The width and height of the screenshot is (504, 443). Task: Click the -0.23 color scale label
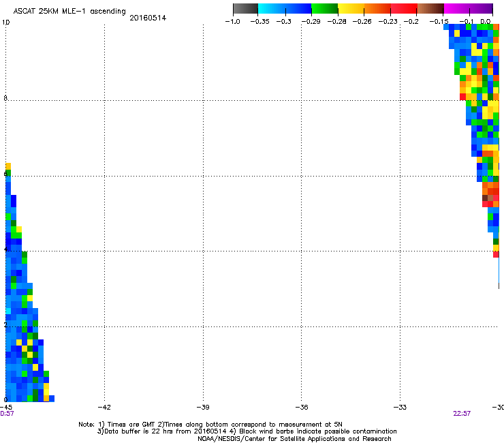click(x=388, y=22)
